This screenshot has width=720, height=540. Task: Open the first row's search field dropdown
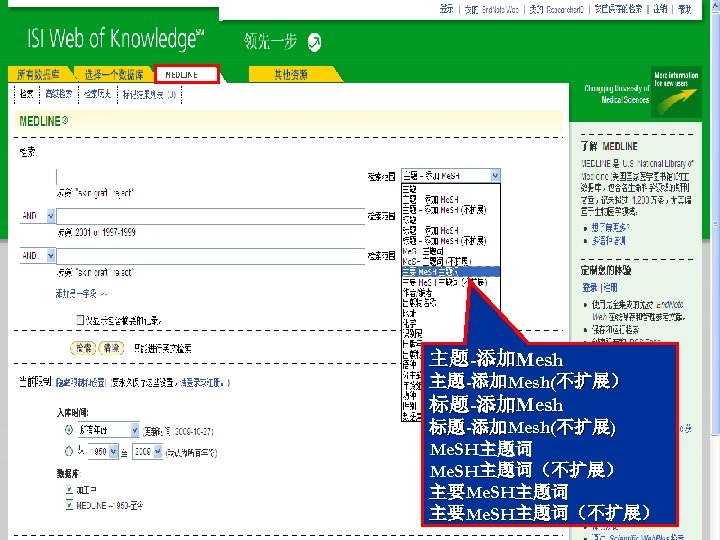coord(451,175)
